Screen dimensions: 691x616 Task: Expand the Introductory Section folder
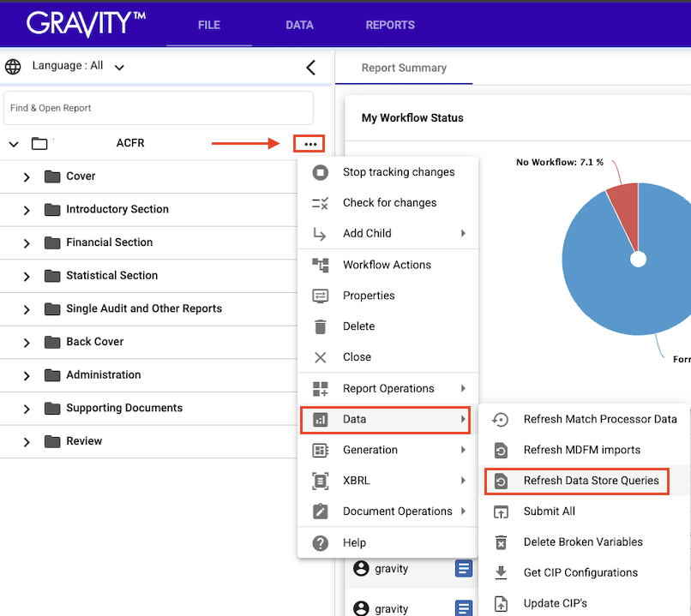tap(27, 210)
